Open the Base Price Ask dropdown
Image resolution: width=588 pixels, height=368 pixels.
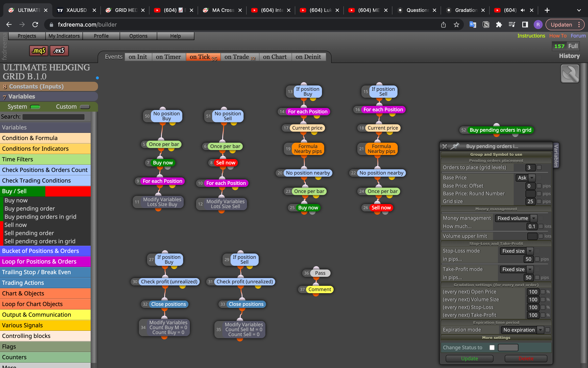[525, 178]
